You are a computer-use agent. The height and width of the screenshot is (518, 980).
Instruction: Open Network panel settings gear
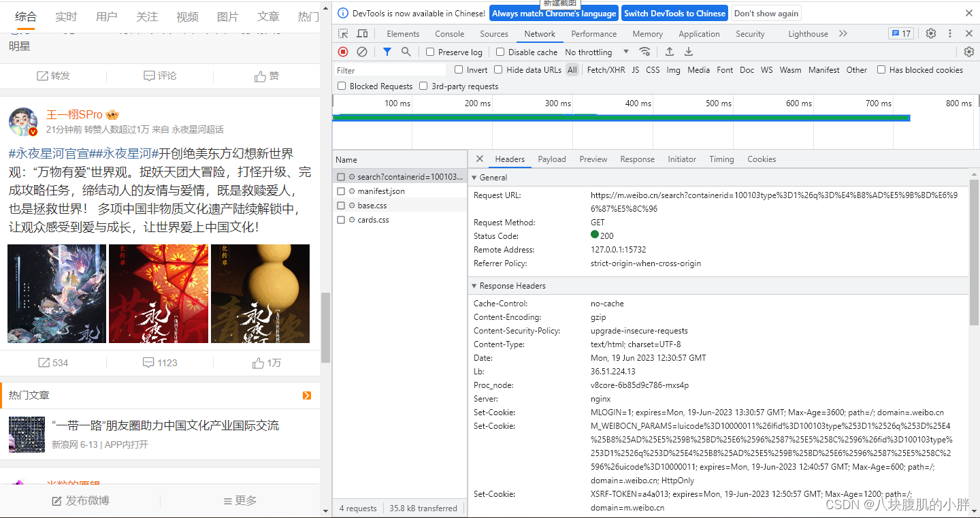(969, 52)
